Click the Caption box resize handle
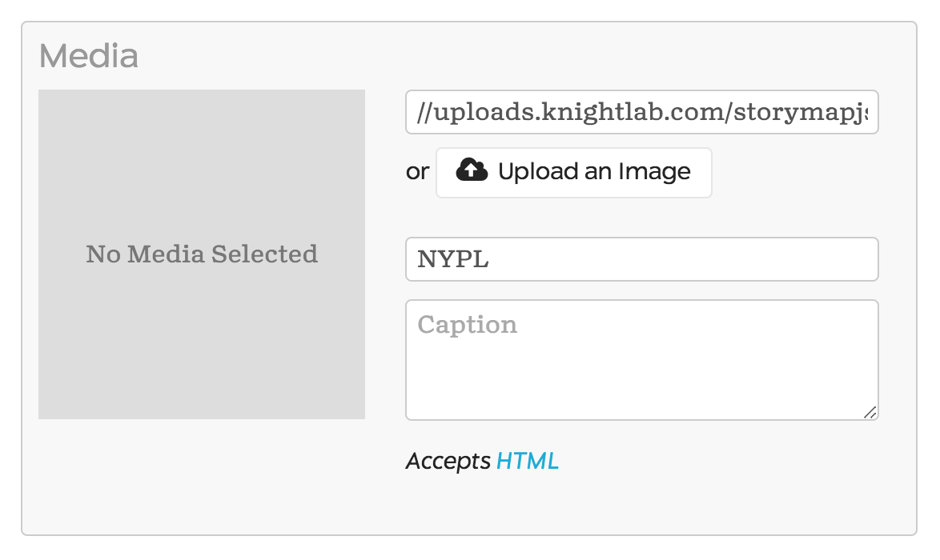Screen dimensions: 940x560 pyautogui.click(x=870, y=412)
